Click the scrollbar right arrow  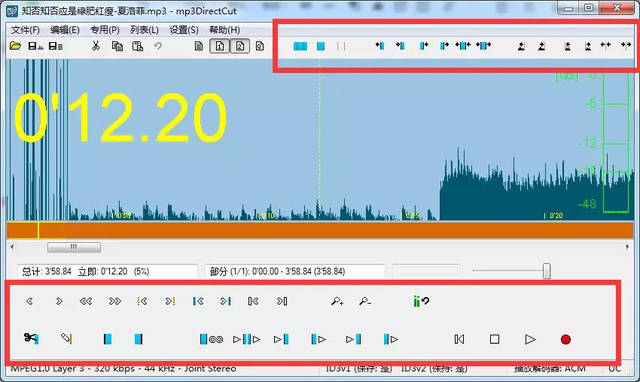pyautogui.click(x=627, y=247)
